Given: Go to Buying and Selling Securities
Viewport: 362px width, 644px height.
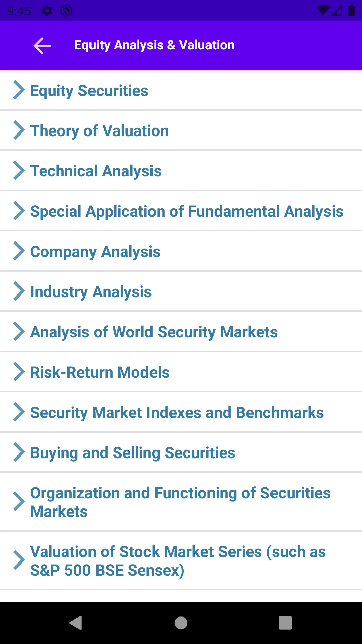Looking at the screenshot, I should click(181, 452).
